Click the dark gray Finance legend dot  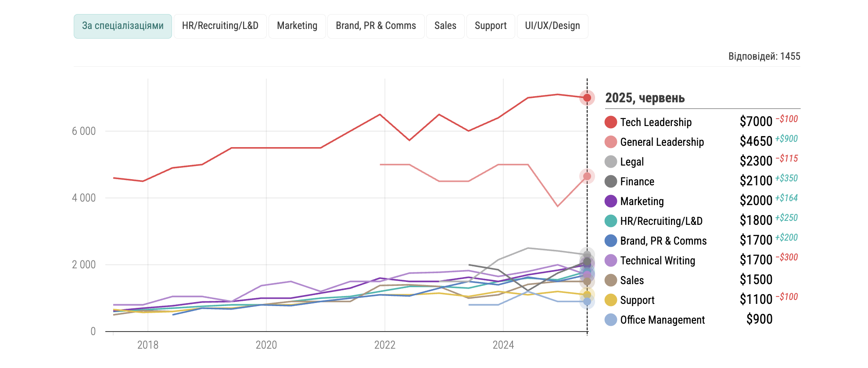coord(610,181)
